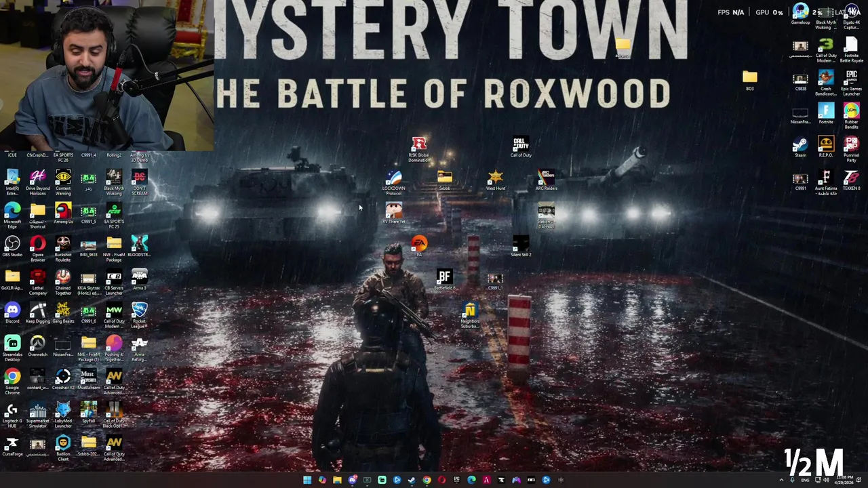Open the Pushing It Together shortcut
Viewport: 868px width, 488px height.
click(x=114, y=348)
